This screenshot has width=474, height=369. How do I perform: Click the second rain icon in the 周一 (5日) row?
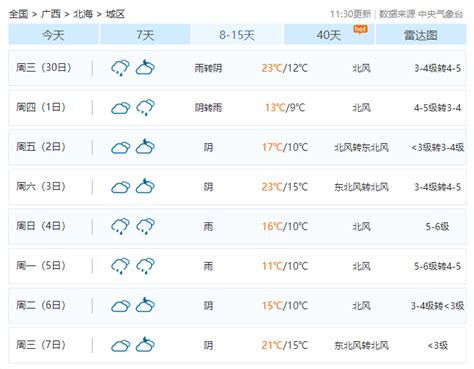[145, 266]
